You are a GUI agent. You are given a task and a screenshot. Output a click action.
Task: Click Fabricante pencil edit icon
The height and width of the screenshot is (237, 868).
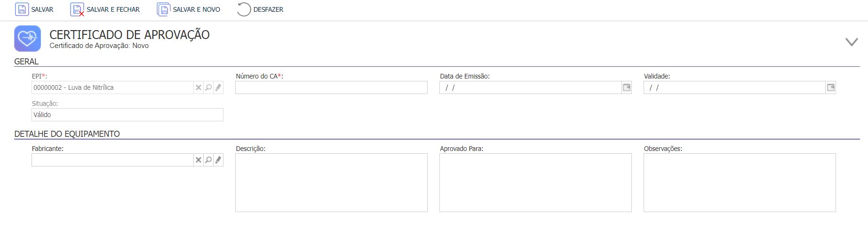218,160
